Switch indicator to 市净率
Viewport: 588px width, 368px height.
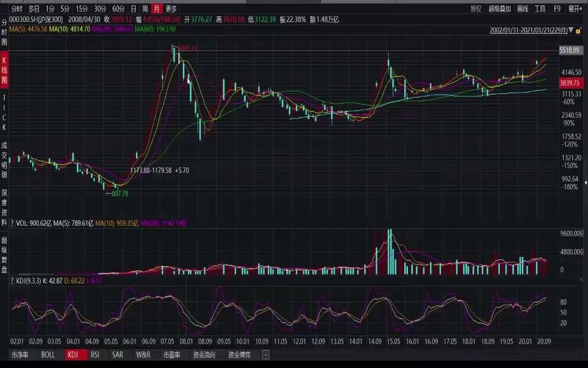coord(20,355)
